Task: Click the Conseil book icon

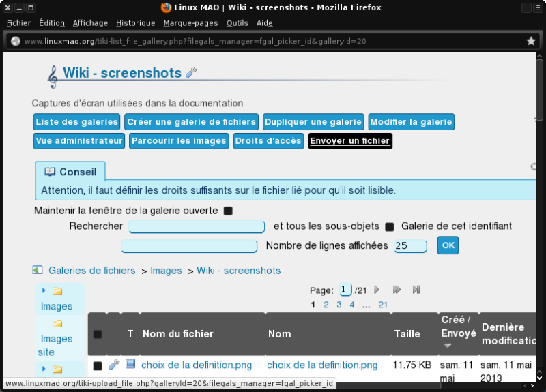Action: point(50,172)
